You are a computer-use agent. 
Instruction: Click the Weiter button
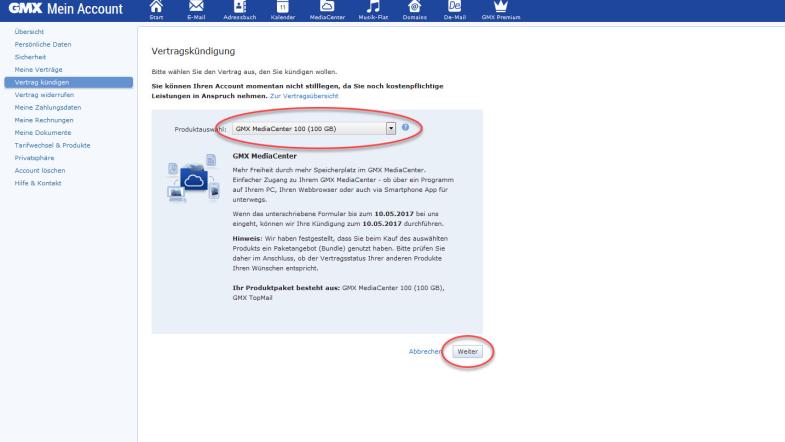468,351
